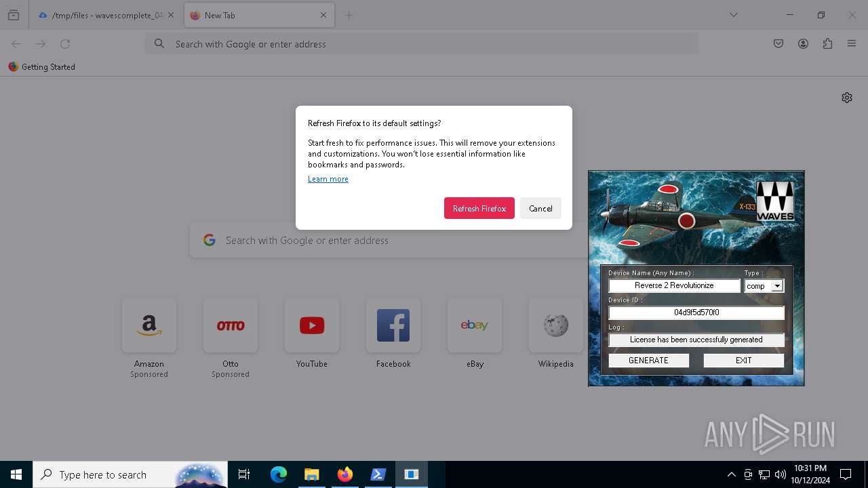The width and height of the screenshot is (868, 488).
Task: Open the list all tabs dropdown
Action: click(734, 15)
